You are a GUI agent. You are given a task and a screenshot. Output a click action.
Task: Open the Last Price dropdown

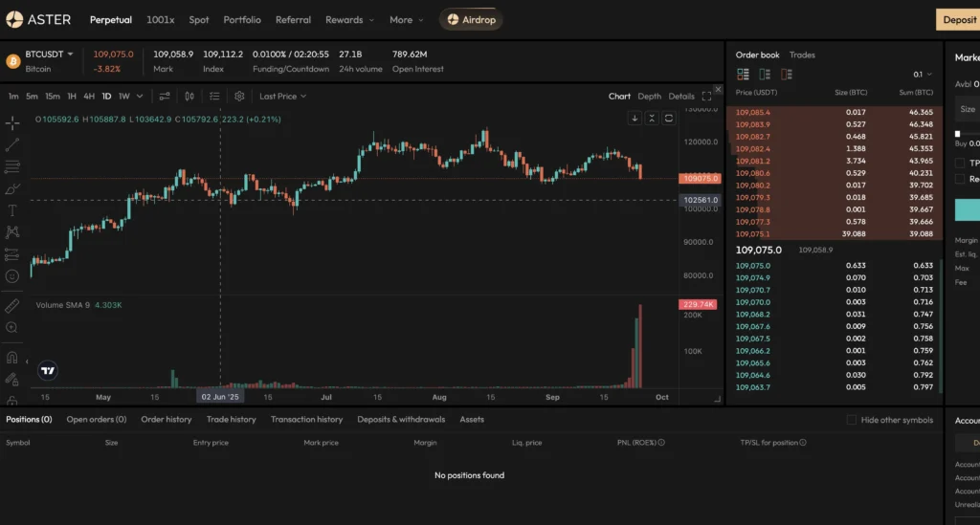(282, 97)
